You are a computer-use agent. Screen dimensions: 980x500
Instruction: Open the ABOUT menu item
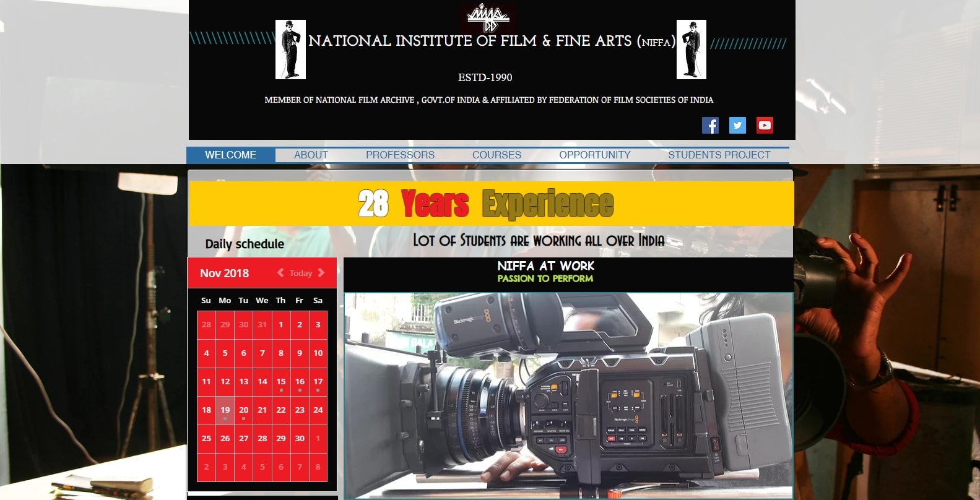pos(311,155)
